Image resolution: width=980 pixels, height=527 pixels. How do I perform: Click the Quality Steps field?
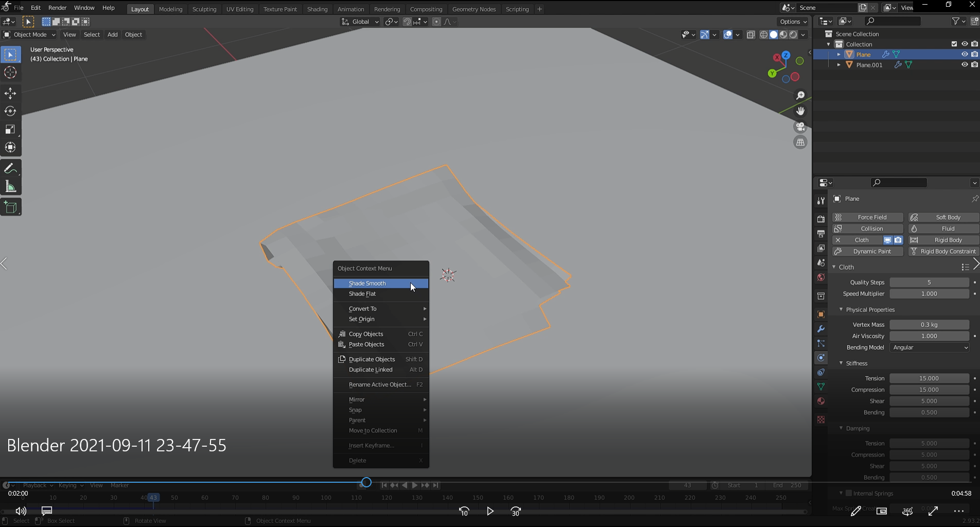tap(930, 283)
